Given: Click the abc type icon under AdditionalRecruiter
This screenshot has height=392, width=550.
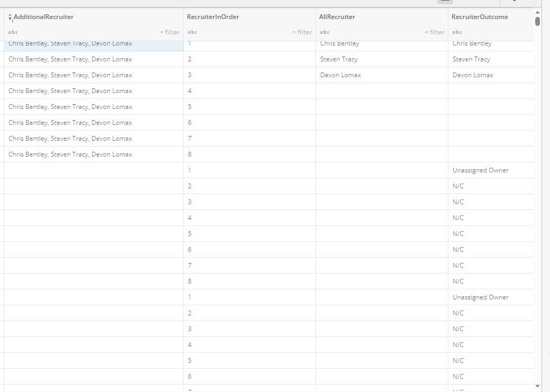Looking at the screenshot, I should point(12,32).
